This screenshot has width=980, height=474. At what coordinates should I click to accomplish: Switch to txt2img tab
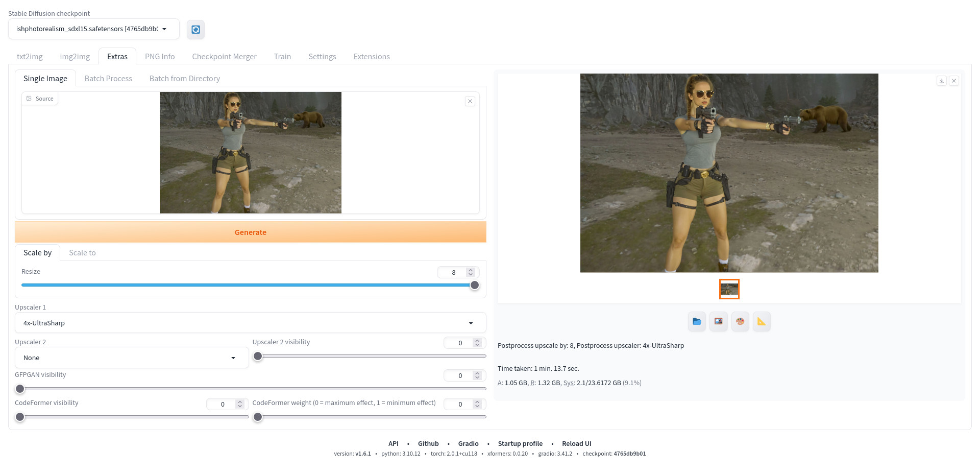pyautogui.click(x=30, y=56)
